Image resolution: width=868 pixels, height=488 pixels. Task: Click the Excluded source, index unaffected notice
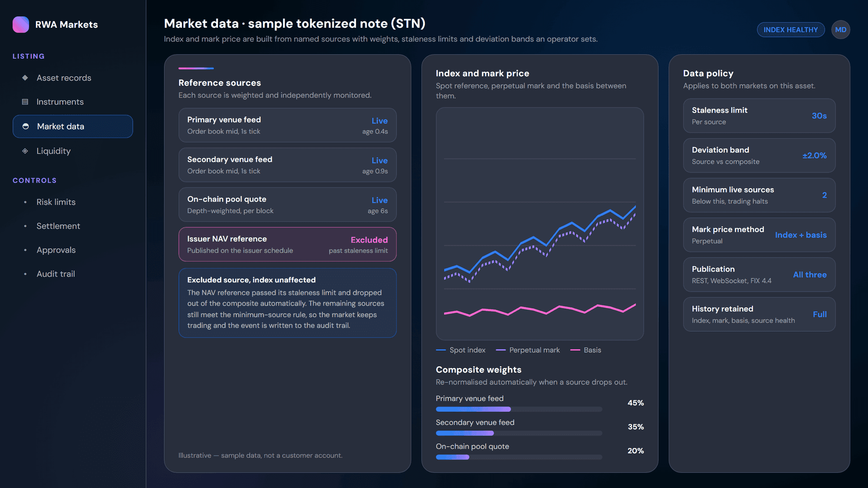coord(287,303)
